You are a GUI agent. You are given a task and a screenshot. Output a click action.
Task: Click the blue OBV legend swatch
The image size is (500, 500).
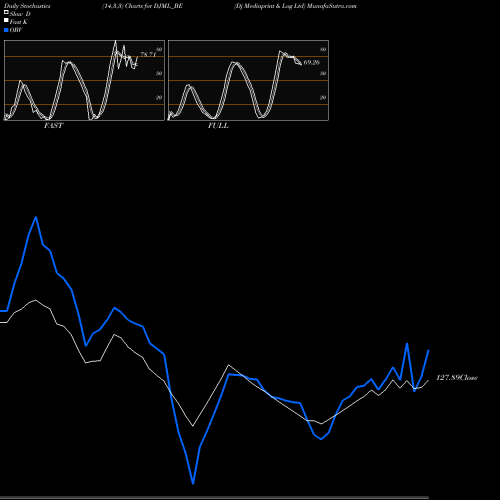click(x=6, y=30)
